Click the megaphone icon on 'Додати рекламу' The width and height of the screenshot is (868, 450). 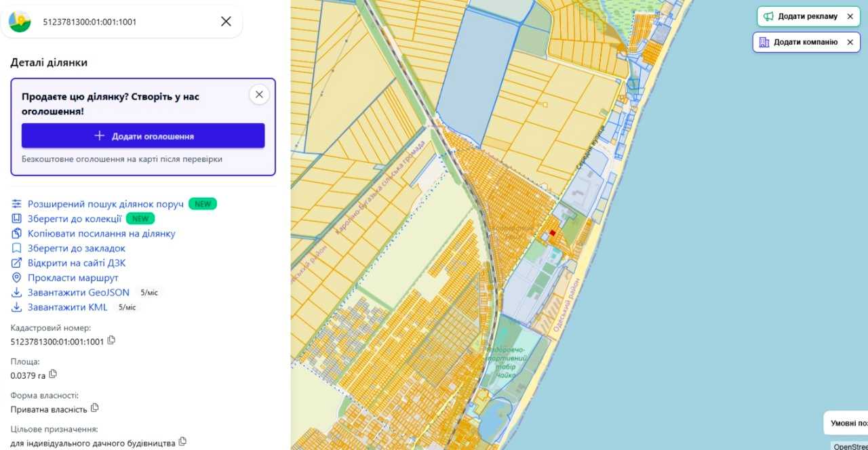768,16
